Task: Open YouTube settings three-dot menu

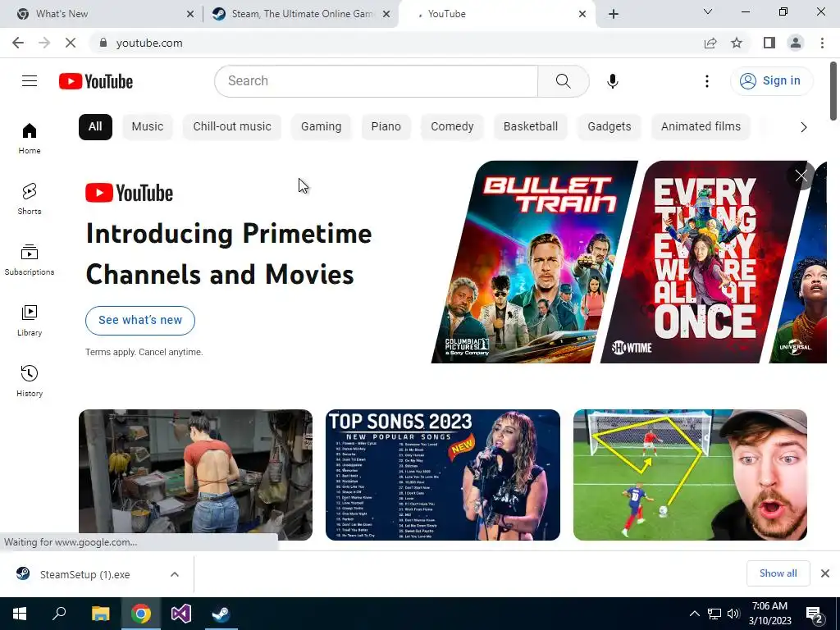Action: [x=706, y=81]
